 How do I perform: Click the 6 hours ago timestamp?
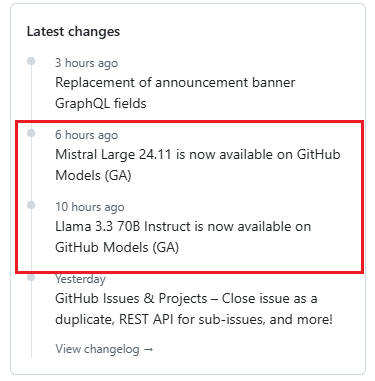86,135
